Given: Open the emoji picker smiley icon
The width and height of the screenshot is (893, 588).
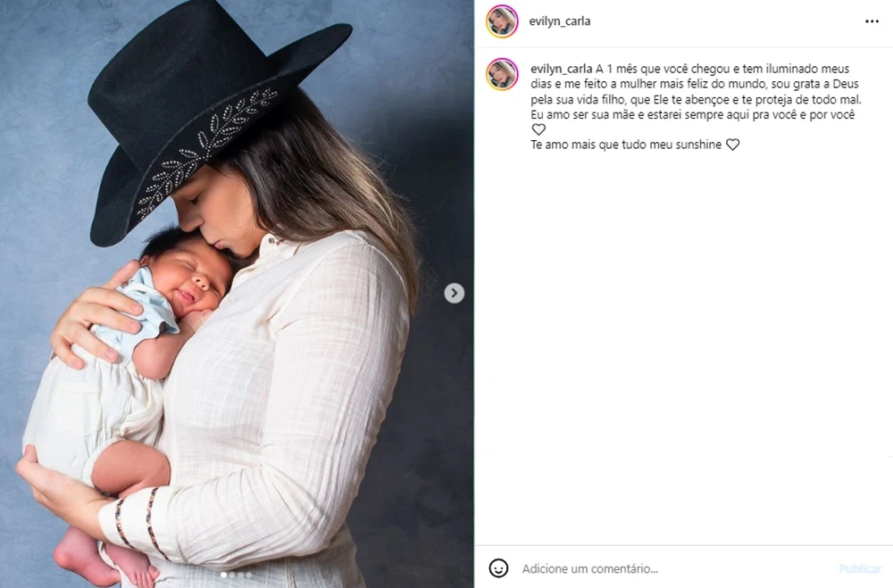Looking at the screenshot, I should (498, 568).
